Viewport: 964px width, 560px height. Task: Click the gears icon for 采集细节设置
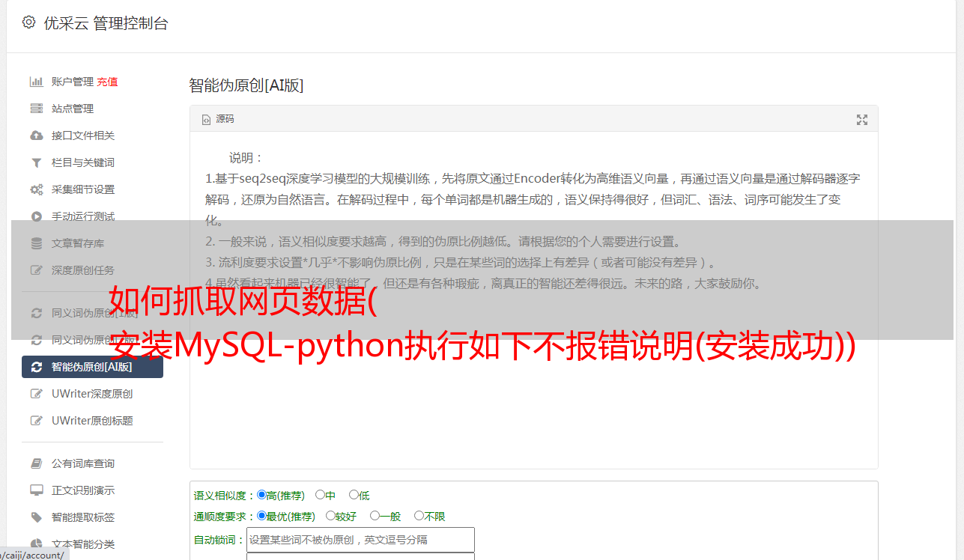tap(36, 189)
